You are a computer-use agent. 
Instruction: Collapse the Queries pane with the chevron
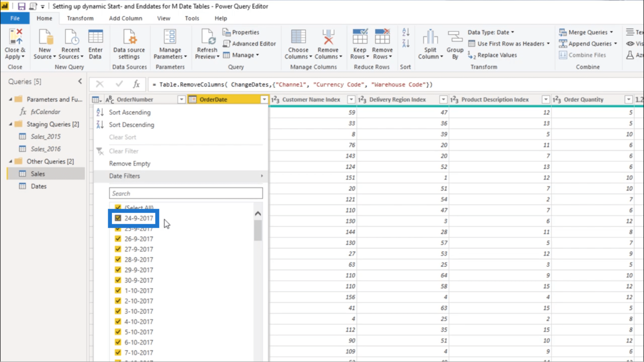click(80, 81)
